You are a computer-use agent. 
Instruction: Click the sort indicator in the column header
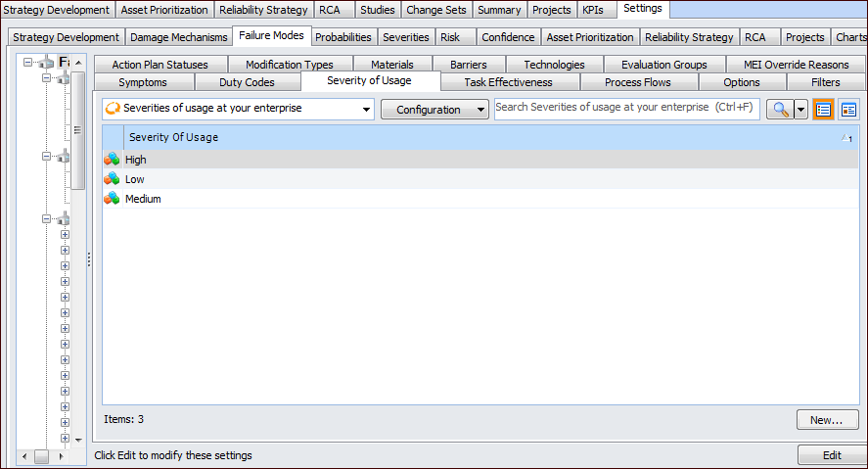[x=846, y=138]
